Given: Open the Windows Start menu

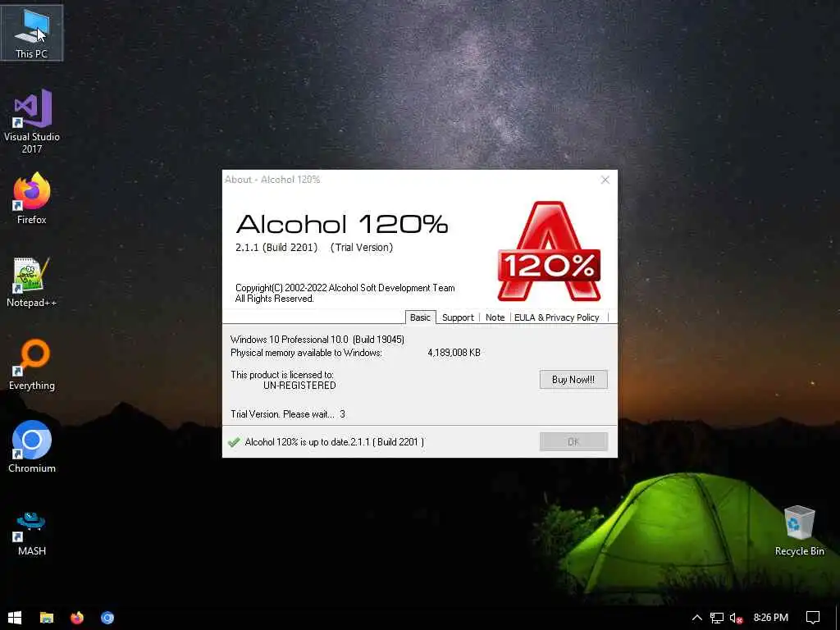Looking at the screenshot, I should pyautogui.click(x=15, y=618).
